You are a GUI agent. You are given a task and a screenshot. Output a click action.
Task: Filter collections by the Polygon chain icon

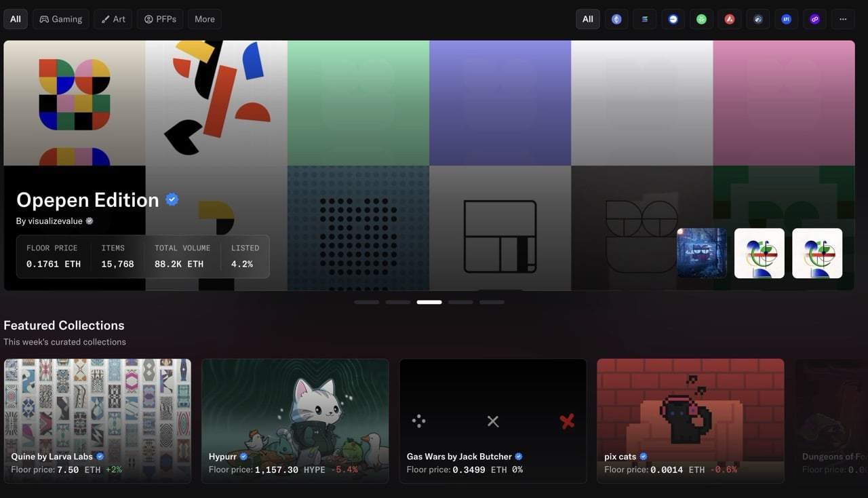pos(815,19)
